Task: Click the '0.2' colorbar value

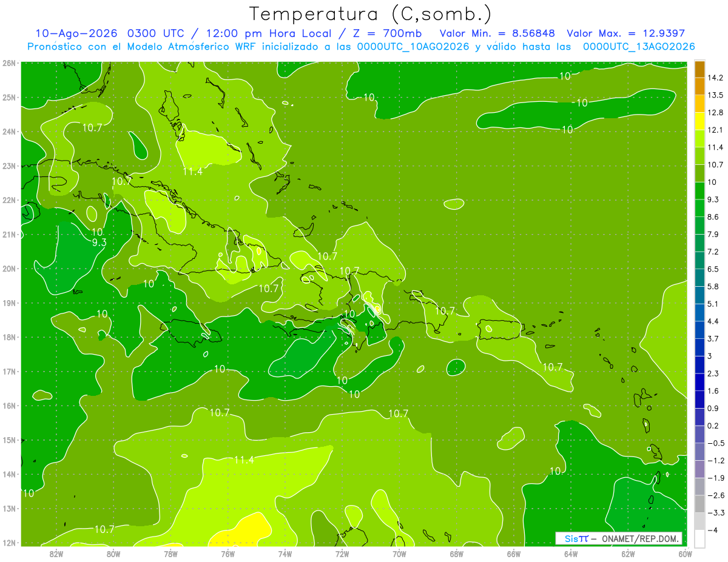Action: (x=713, y=426)
